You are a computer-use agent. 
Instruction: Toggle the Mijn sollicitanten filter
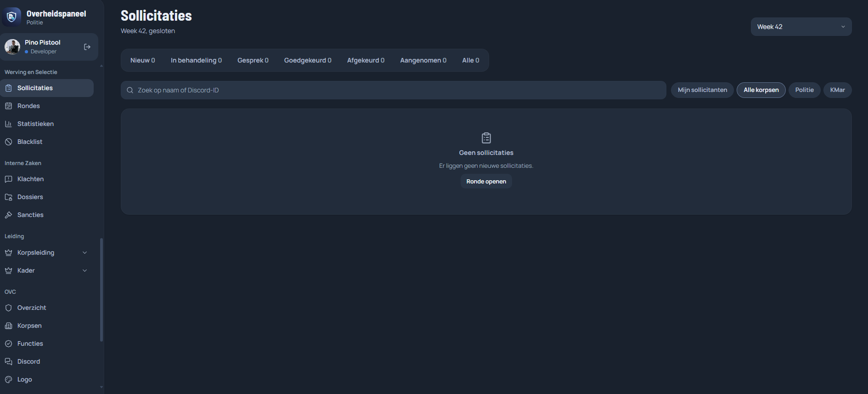pyautogui.click(x=702, y=90)
